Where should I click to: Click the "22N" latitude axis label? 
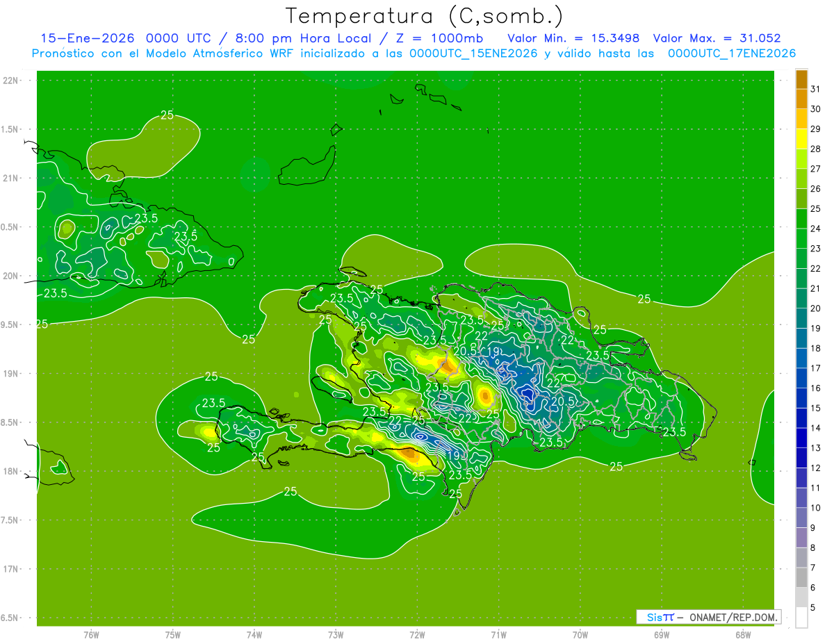tap(10, 81)
